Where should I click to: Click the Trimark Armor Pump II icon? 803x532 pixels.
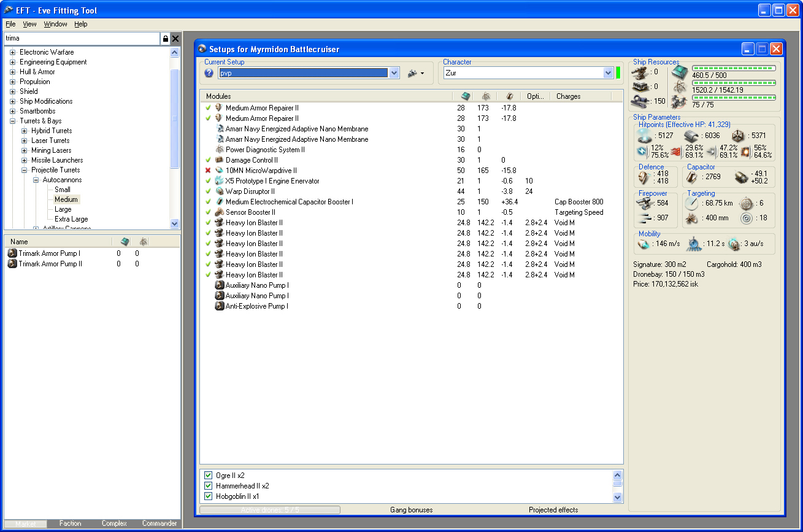(12, 264)
